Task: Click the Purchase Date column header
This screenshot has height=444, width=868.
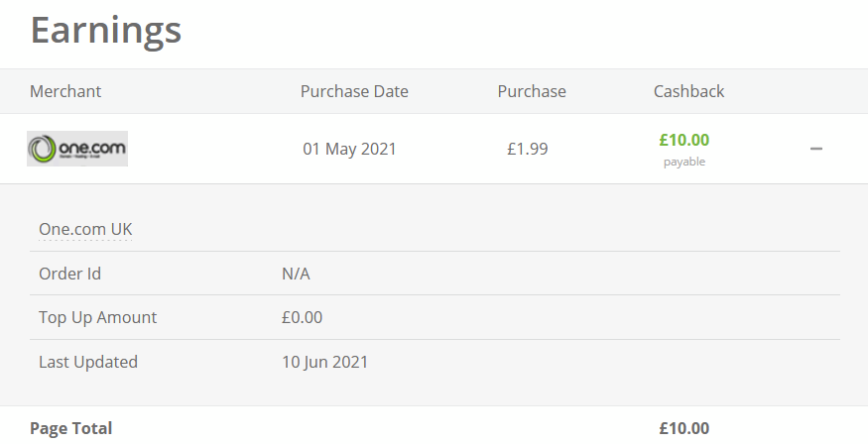Action: coord(354,91)
